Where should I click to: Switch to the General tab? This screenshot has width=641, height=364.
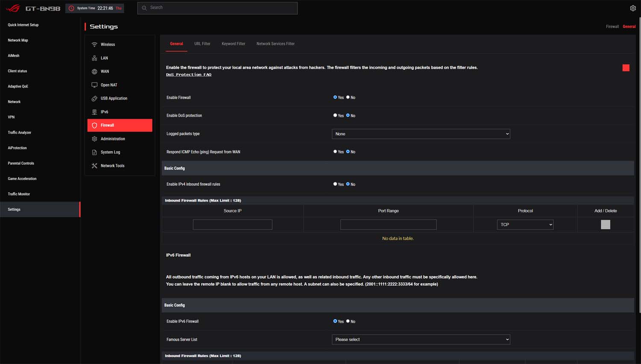tap(176, 44)
